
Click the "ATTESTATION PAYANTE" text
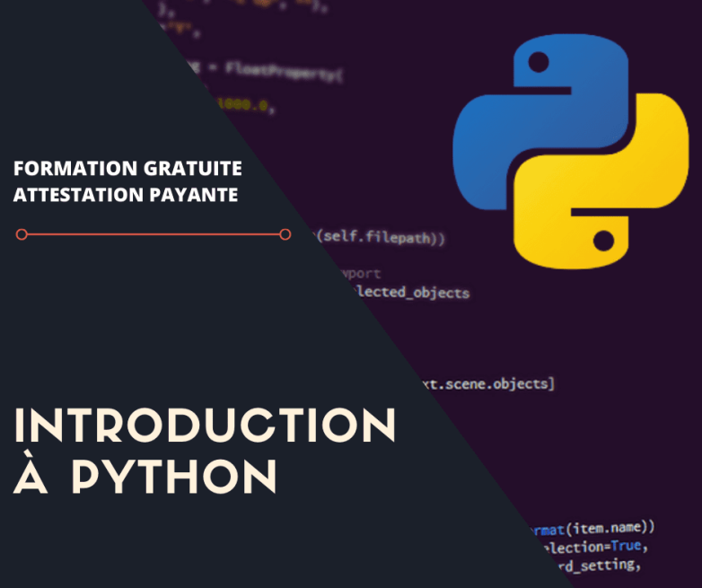point(126,194)
